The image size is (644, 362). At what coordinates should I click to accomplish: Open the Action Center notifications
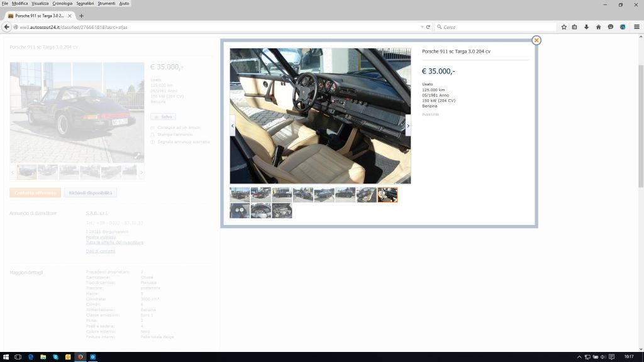point(611,357)
